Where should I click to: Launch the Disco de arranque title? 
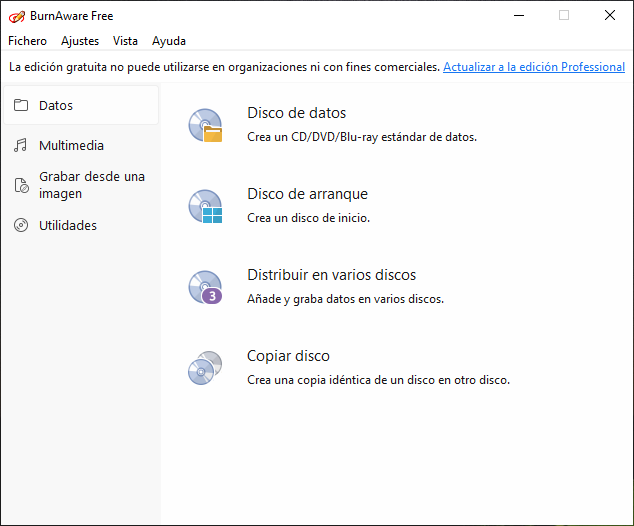click(x=308, y=194)
